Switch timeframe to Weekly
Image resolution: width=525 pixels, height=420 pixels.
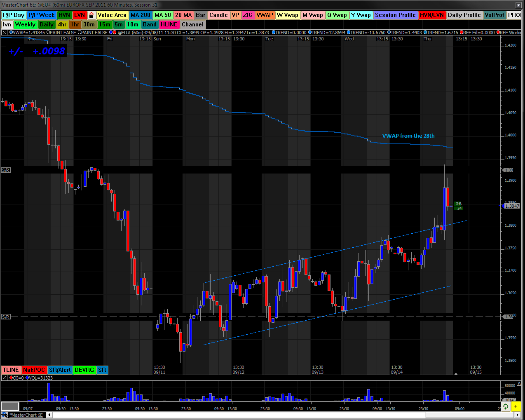click(x=25, y=24)
